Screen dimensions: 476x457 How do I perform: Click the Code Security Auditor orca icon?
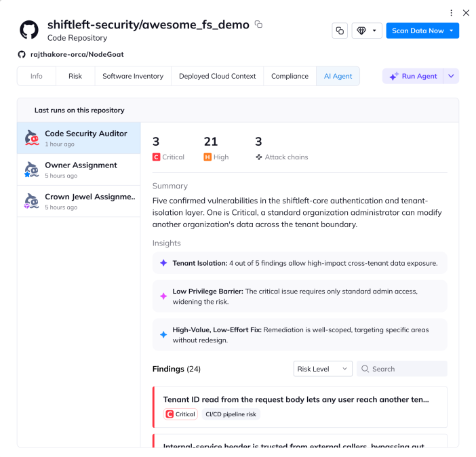click(32, 138)
